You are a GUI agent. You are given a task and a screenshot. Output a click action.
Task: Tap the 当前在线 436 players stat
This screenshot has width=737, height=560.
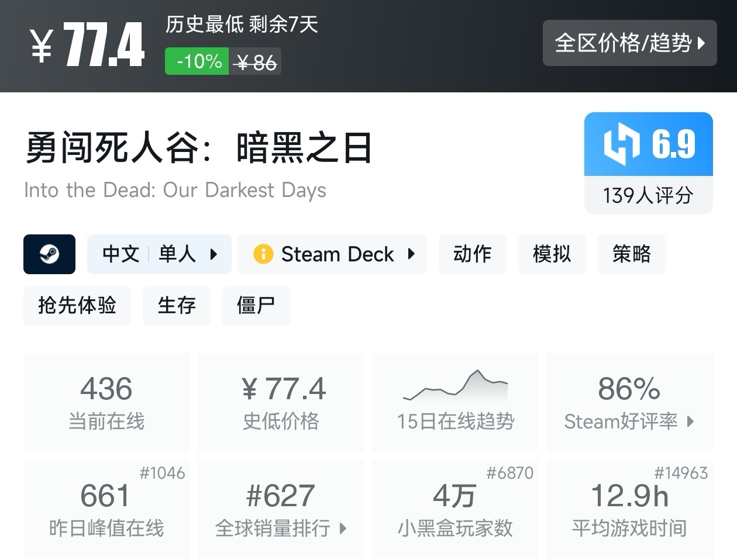tap(106, 402)
